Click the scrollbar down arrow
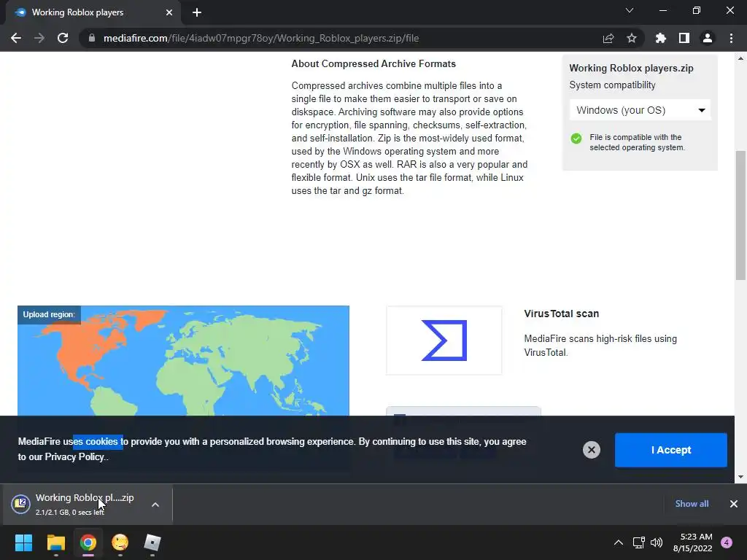This screenshot has width=747, height=560. point(740,477)
